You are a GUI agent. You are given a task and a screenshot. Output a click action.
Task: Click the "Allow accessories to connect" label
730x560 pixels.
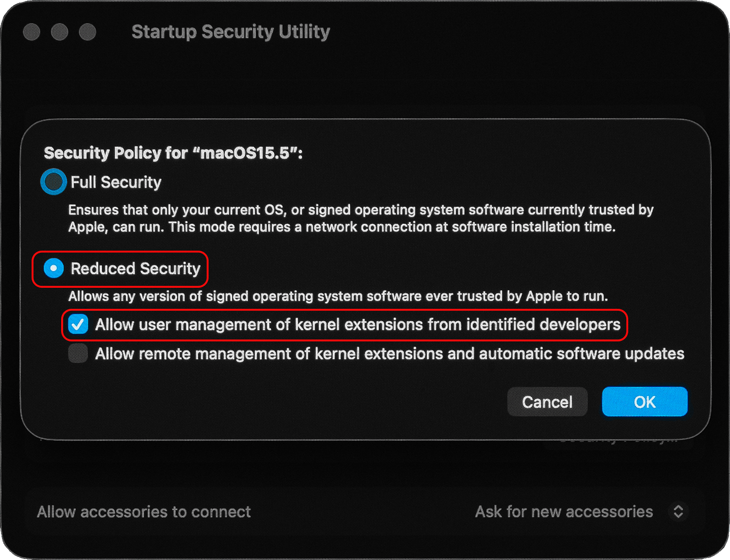tap(144, 511)
